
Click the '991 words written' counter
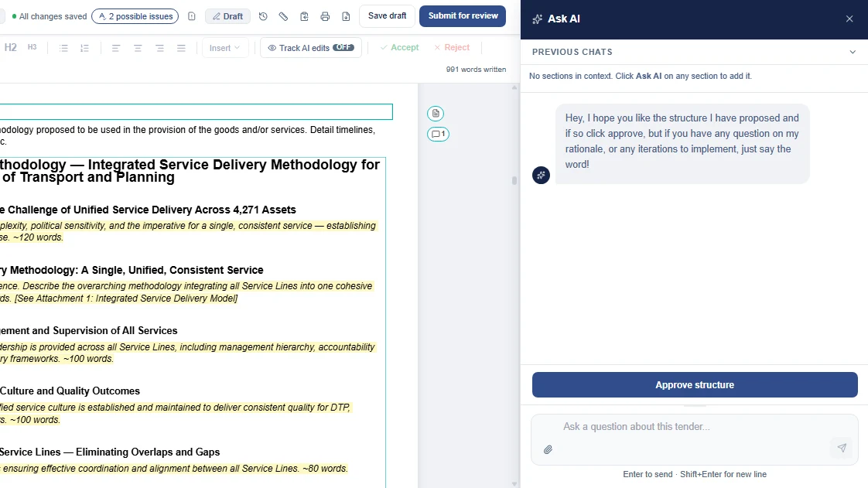coord(476,70)
